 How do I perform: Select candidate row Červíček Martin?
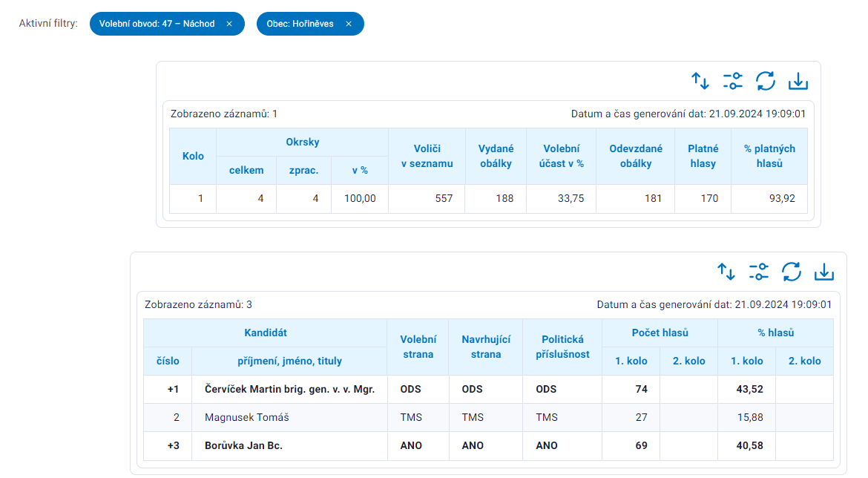coord(289,389)
